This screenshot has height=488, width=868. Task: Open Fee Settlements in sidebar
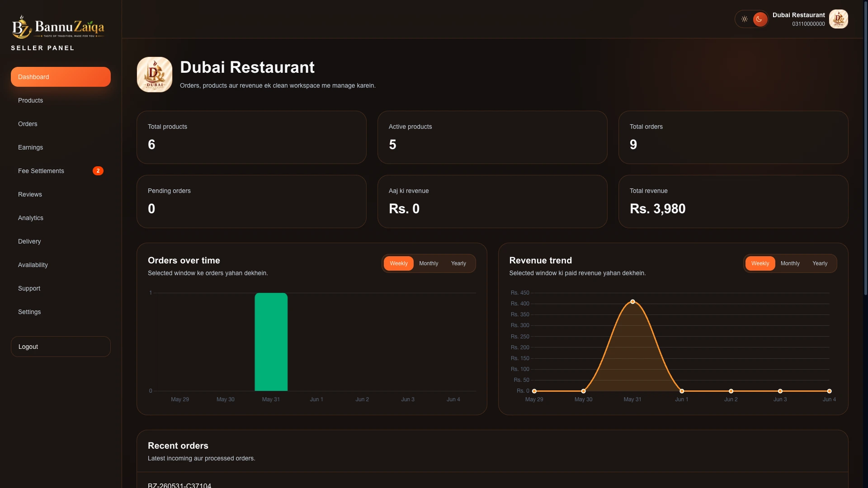tap(61, 171)
